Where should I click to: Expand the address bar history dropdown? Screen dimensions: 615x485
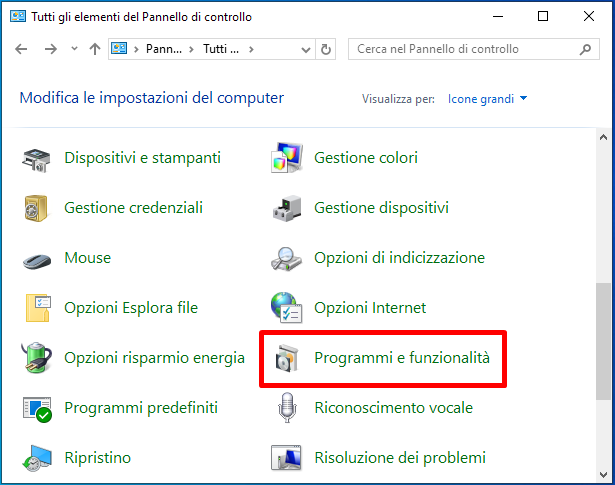(x=306, y=49)
